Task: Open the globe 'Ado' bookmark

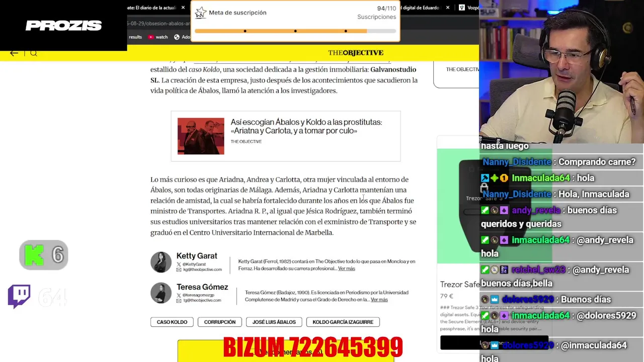Action: point(182,37)
